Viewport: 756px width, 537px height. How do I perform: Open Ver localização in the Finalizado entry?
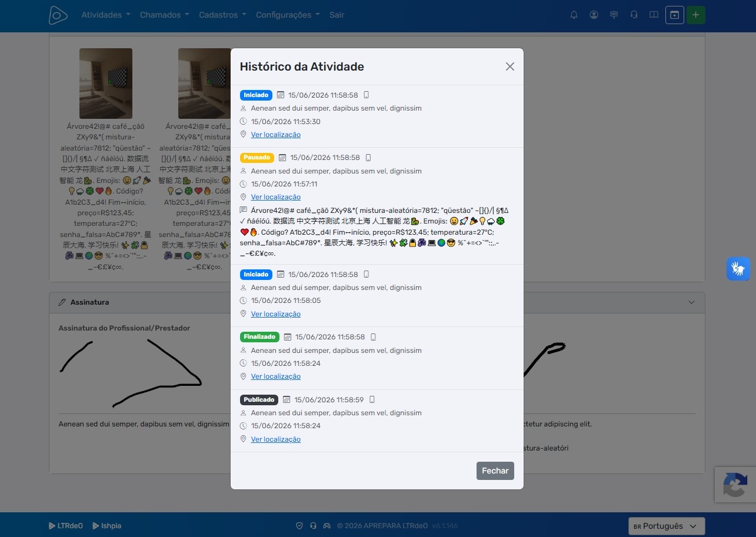click(275, 376)
